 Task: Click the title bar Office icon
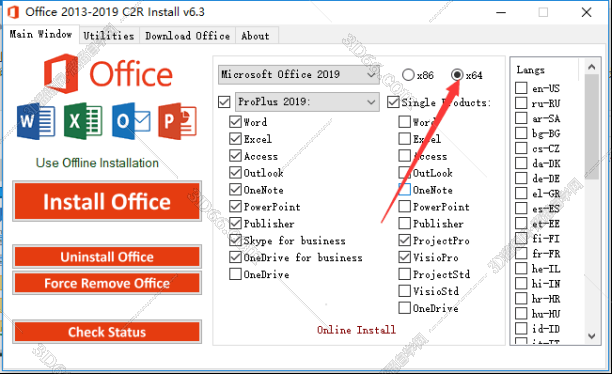[x=13, y=12]
